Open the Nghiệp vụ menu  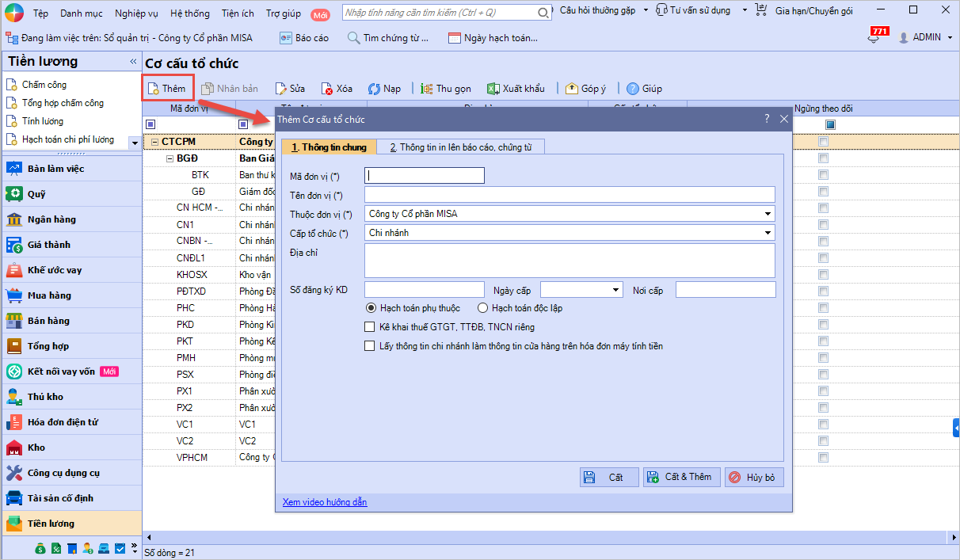(136, 13)
